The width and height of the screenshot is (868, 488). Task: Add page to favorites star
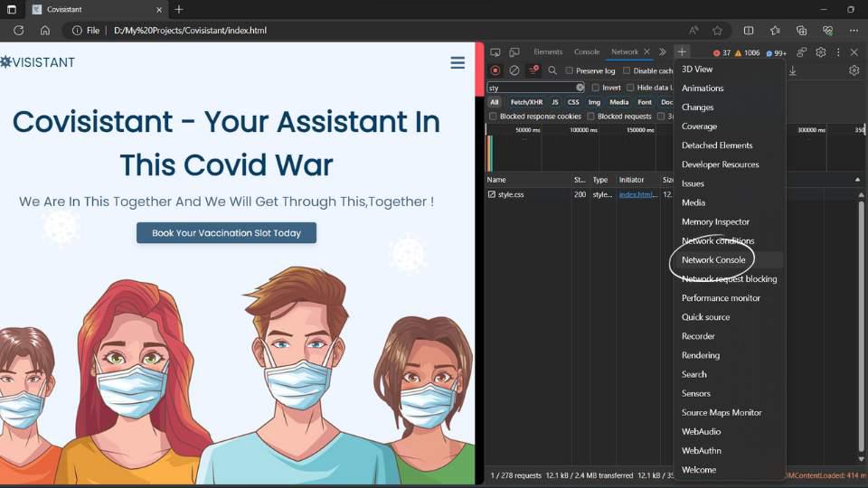[x=717, y=30]
